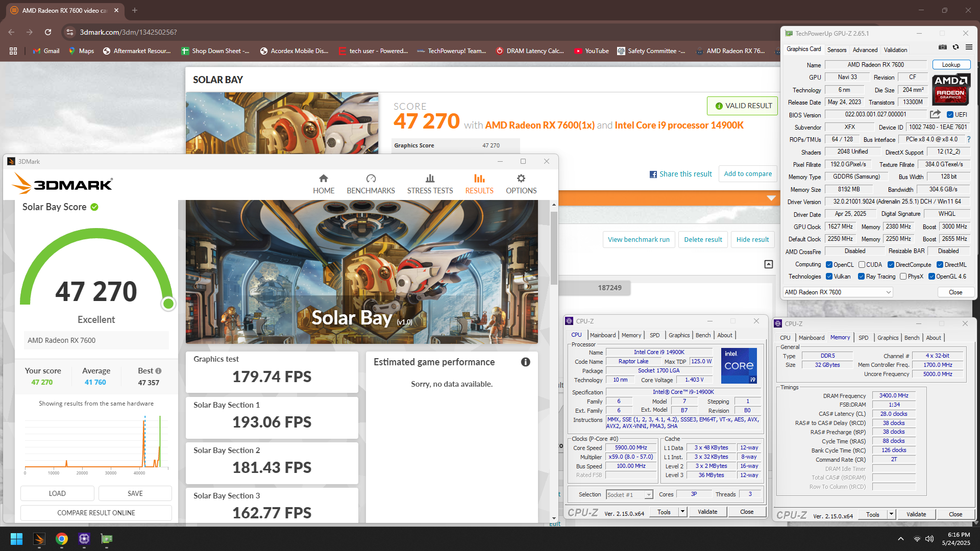Open the GPU-Z hamburger menu
Screen dimensions: 980x551
pyautogui.click(x=969, y=47)
